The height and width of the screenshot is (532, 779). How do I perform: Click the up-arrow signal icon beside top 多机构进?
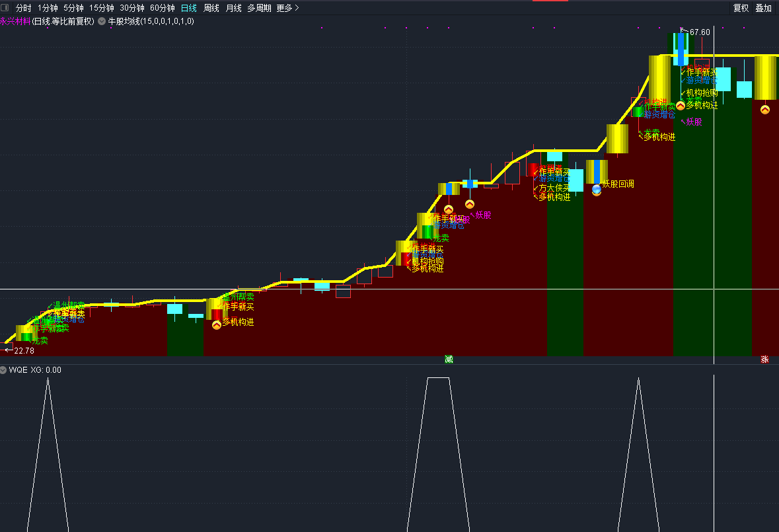[x=681, y=105]
